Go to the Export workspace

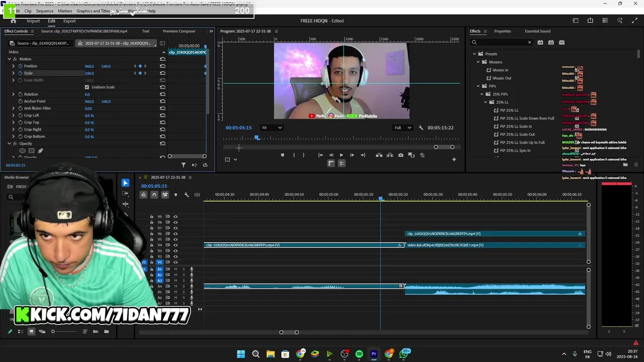coord(69,21)
